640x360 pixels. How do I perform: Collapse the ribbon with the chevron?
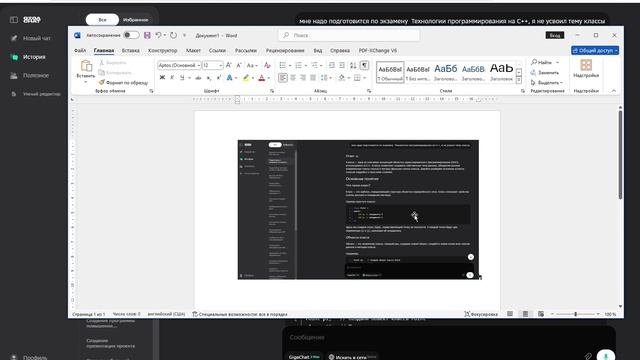(613, 91)
